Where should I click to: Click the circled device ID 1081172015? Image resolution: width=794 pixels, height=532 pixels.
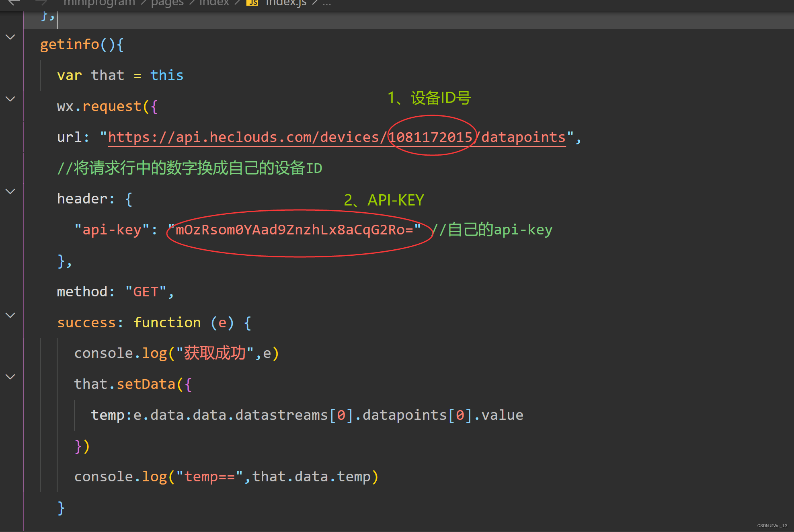430,138
